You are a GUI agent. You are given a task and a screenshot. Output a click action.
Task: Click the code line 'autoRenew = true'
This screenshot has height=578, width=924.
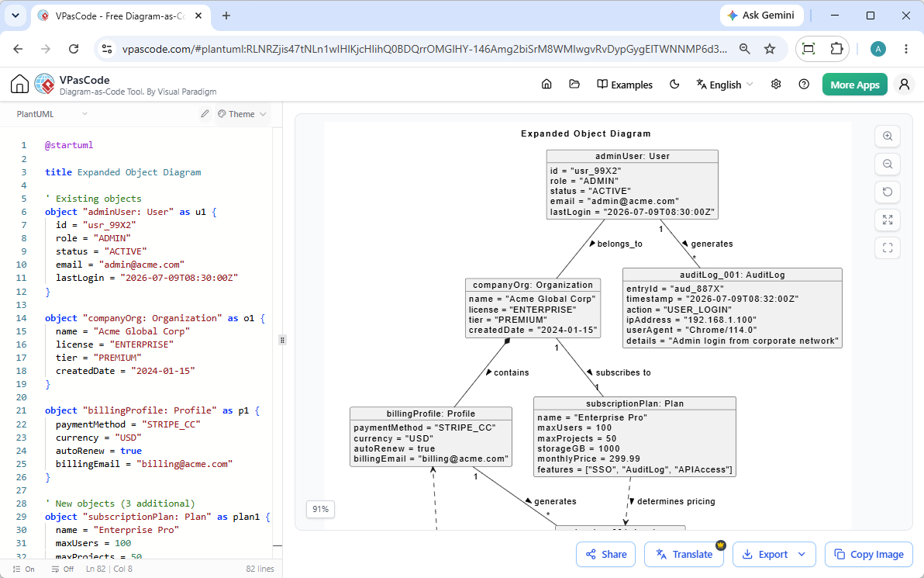coord(99,451)
